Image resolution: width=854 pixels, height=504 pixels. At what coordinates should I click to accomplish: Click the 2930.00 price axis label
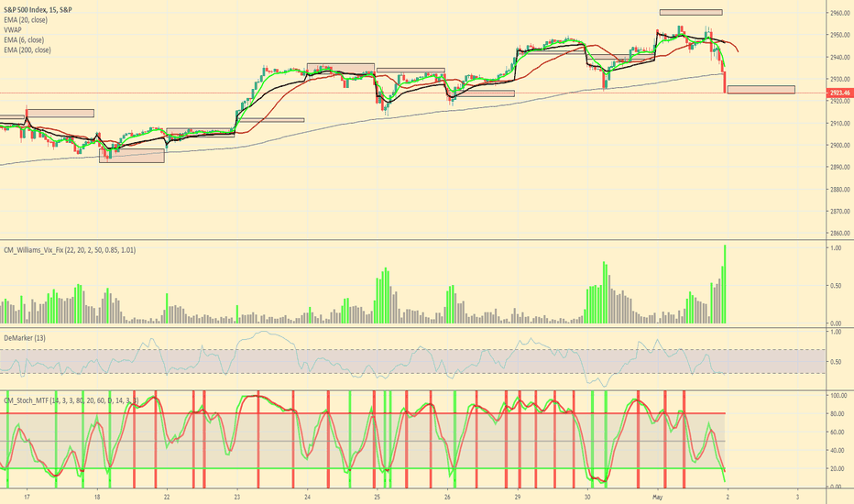point(840,79)
